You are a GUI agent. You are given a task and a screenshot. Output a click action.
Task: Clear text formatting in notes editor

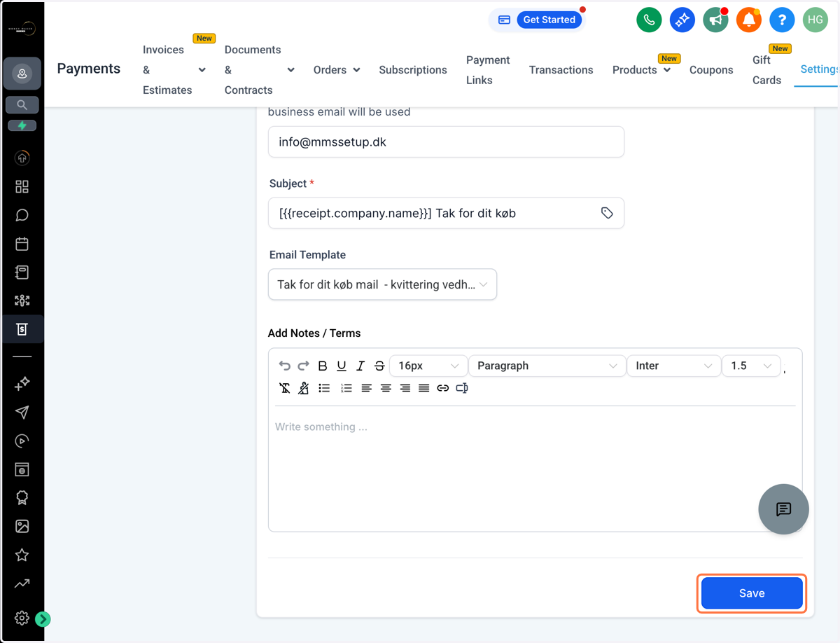[x=284, y=388]
